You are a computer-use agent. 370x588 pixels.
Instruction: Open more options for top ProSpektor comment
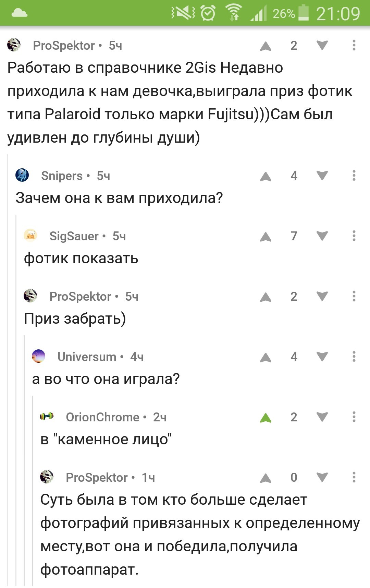[x=354, y=46]
